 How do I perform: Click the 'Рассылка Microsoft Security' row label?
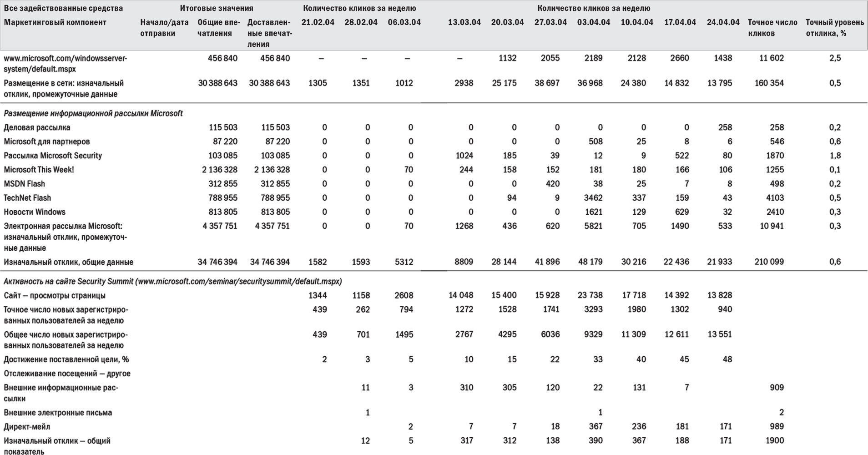[x=53, y=156]
